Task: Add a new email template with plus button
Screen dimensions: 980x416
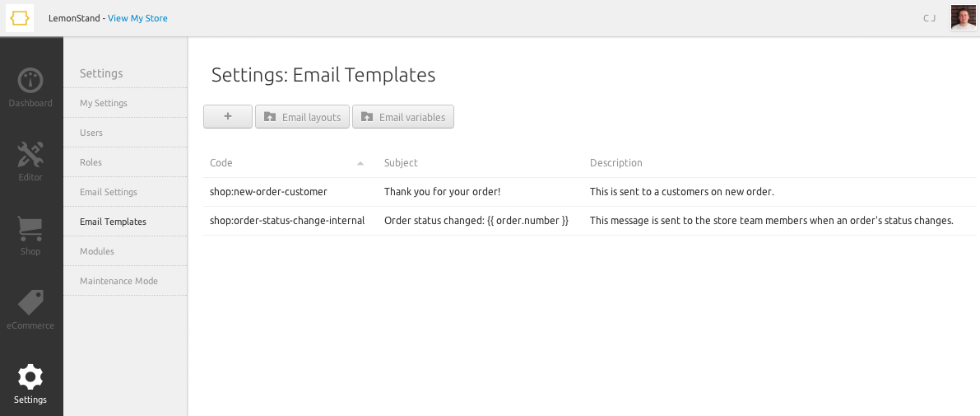Action: coord(228,116)
